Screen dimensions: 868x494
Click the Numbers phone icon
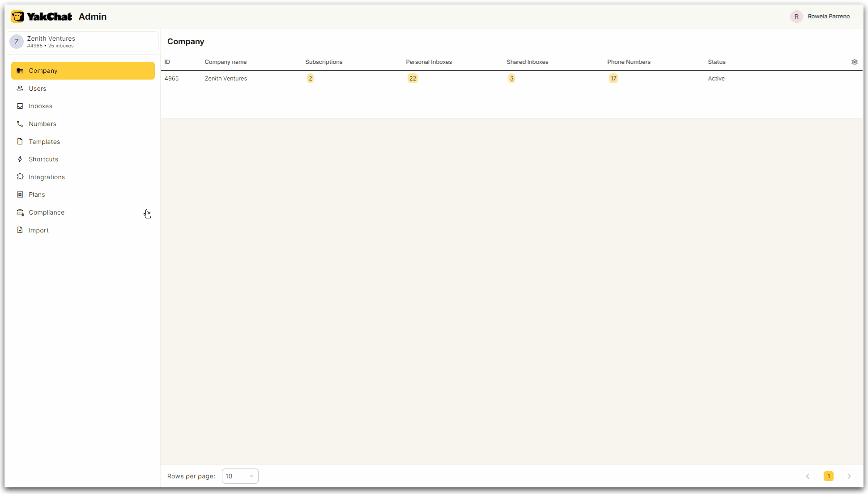coord(20,124)
